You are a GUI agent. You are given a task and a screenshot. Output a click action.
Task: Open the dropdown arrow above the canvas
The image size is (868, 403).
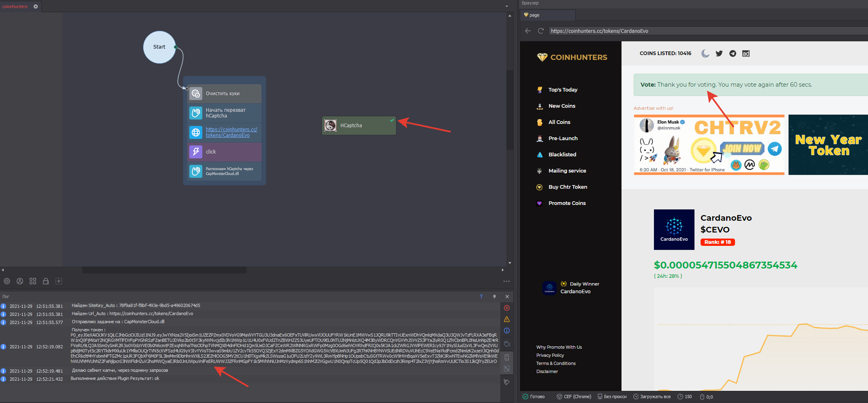tap(506, 6)
